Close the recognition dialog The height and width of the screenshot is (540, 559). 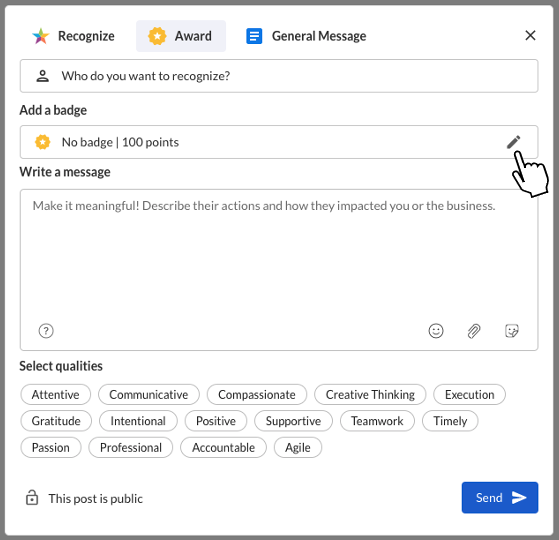(x=530, y=35)
